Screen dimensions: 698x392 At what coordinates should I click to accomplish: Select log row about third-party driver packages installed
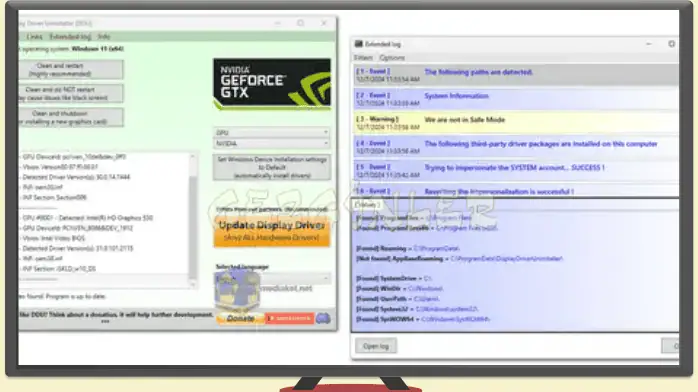[x=515, y=147]
